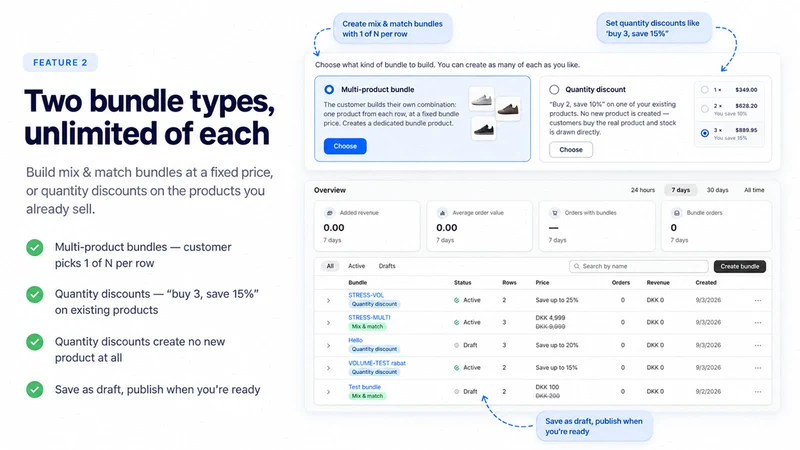The image size is (800, 450).
Task: Open more actions for Hello row
Action: pos(758,345)
